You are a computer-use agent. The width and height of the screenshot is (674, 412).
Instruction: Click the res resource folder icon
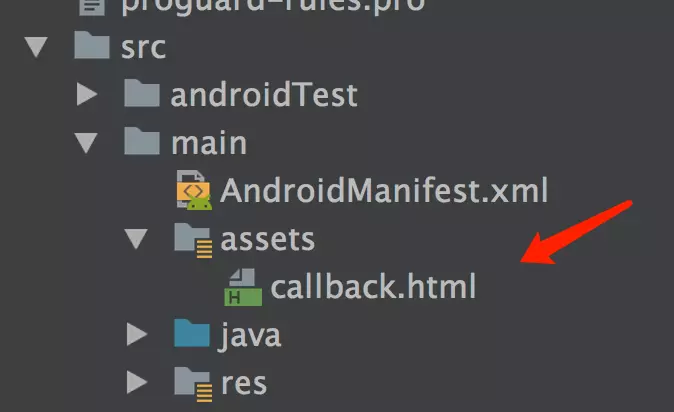[x=193, y=384]
